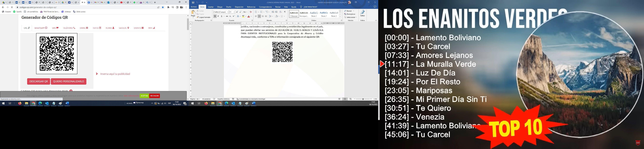Open the font name dropdown Calibri (Cuerpo)
This screenshot has width=644, height=149.
[x=228, y=12]
